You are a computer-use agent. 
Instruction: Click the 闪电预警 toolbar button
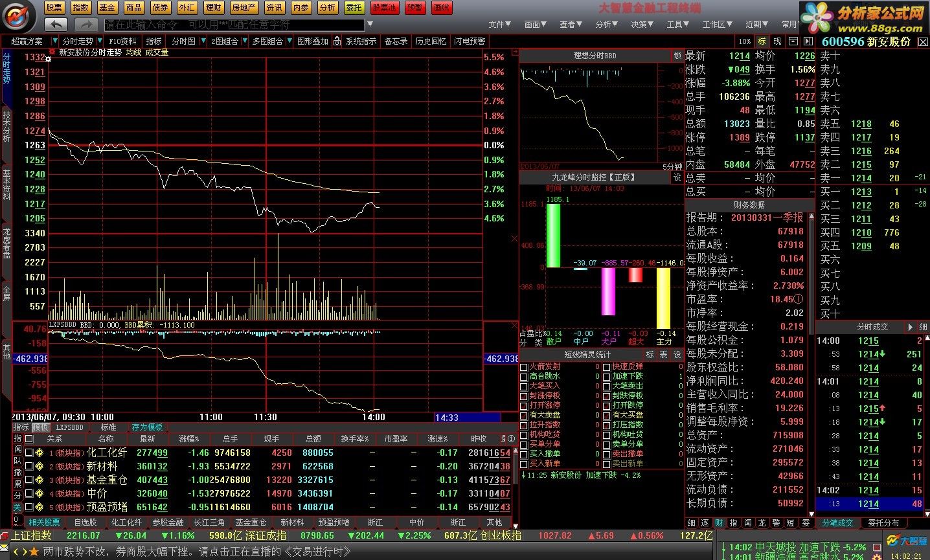[x=470, y=41]
